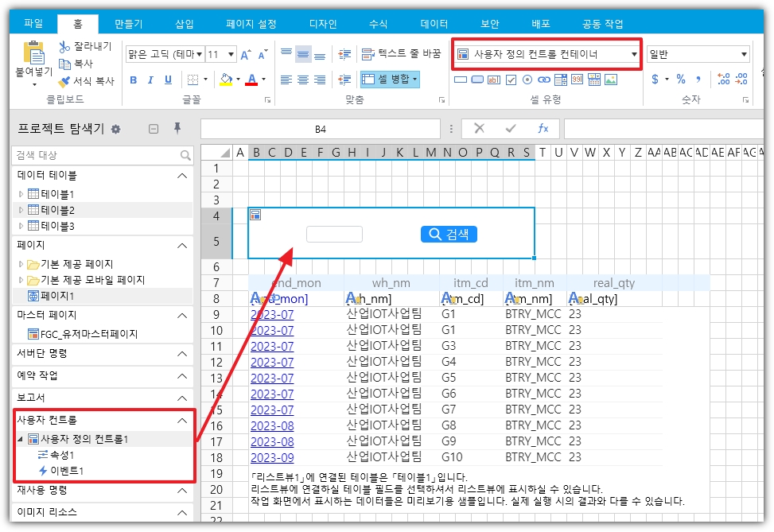Click the blue 검색 search button
The width and height of the screenshot is (774, 532).
pos(449,234)
